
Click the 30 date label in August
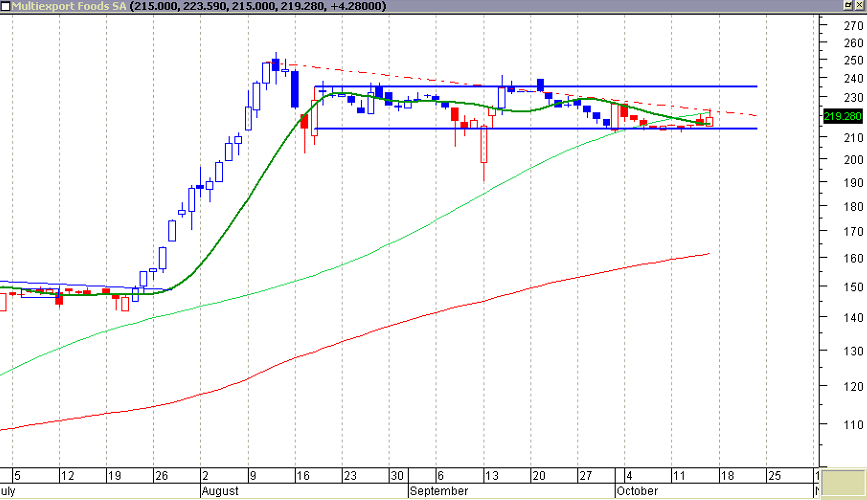397,476
